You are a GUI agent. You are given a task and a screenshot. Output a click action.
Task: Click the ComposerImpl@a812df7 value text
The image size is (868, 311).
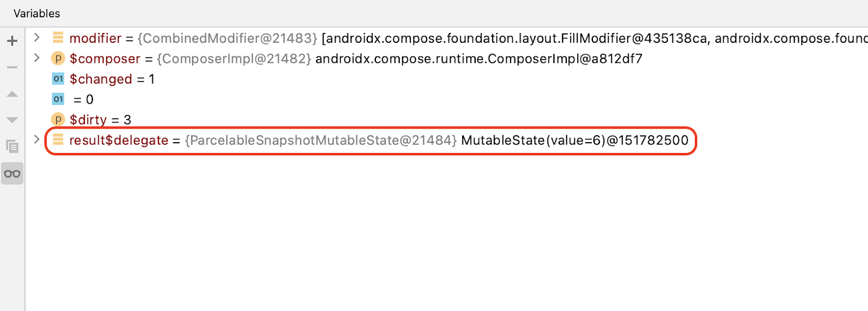tap(478, 59)
